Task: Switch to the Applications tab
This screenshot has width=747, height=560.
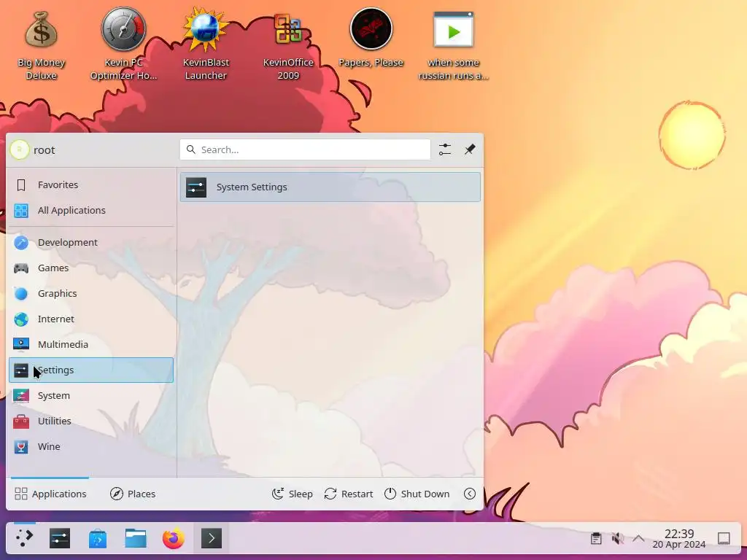Action: (x=50, y=494)
